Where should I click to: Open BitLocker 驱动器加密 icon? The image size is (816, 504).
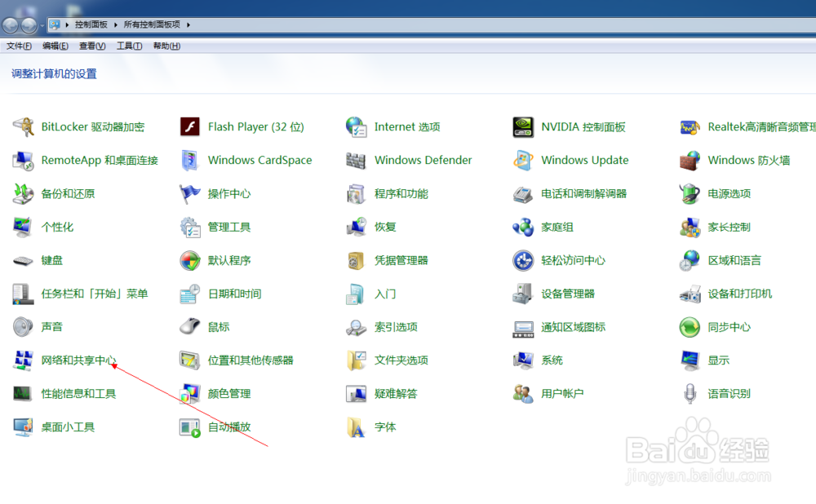pyautogui.click(x=23, y=127)
